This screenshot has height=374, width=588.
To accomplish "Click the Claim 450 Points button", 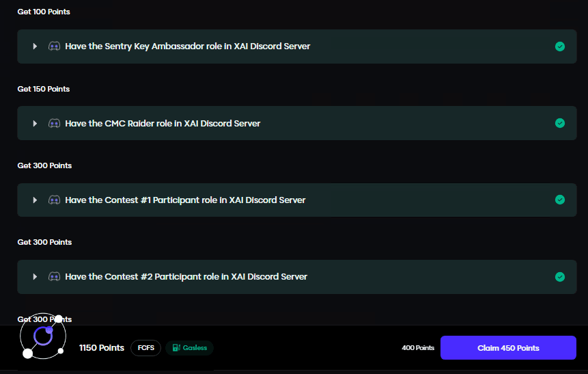I will 508,348.
